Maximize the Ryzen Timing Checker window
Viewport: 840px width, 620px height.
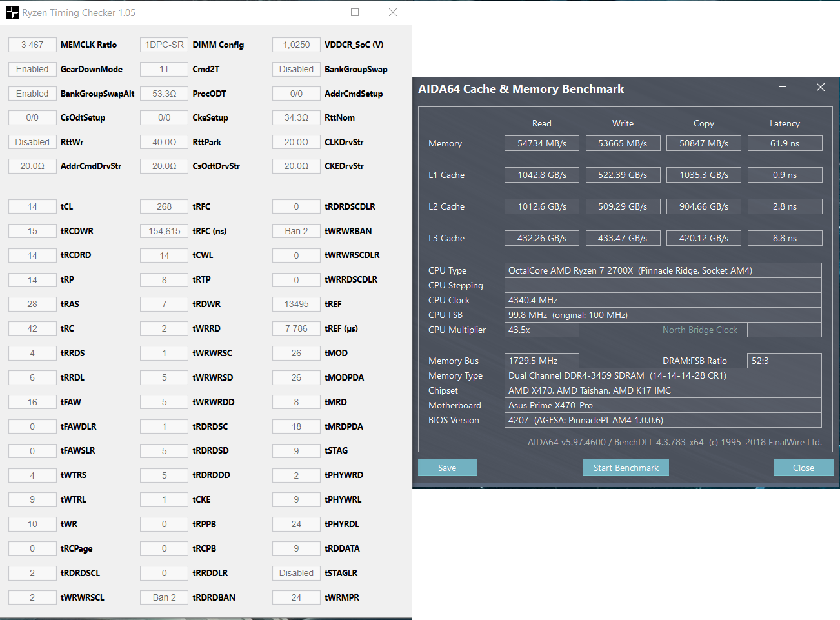[x=355, y=12]
